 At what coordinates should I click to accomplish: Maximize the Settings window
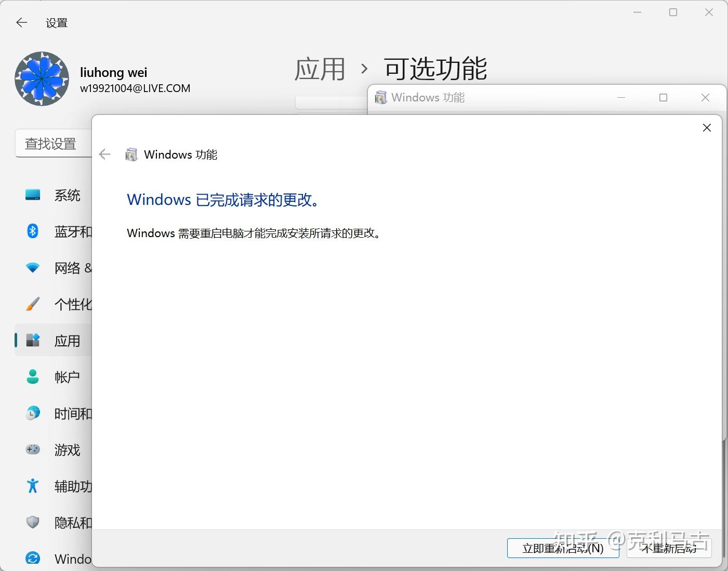(673, 12)
